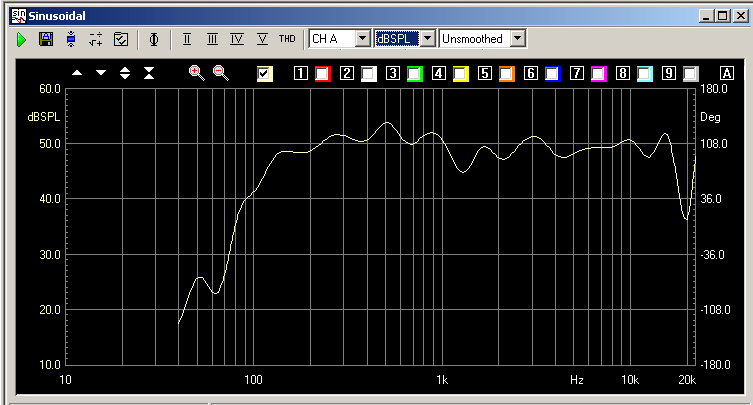
Task: Click the save measurement floppy icon
Action: (x=45, y=39)
